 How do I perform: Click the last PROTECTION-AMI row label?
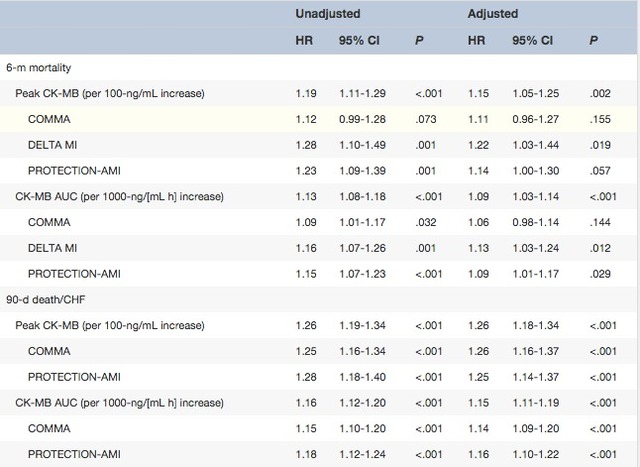pyautogui.click(x=74, y=454)
